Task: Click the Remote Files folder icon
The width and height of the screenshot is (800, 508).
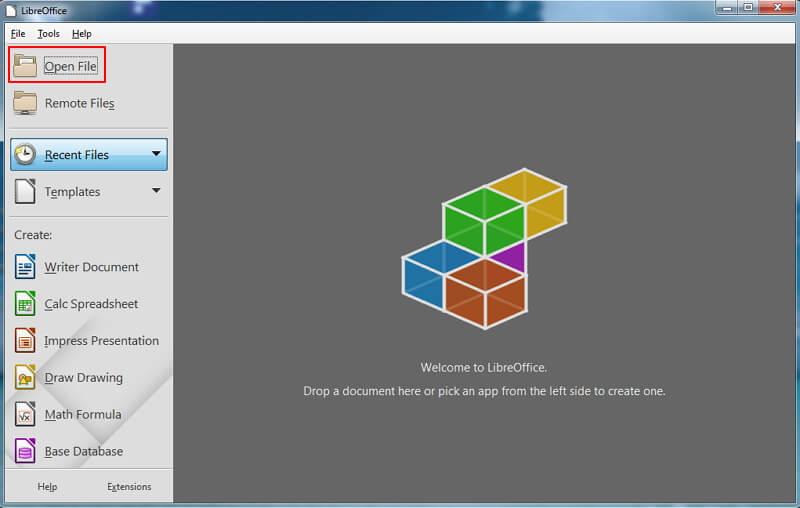Action: point(25,103)
